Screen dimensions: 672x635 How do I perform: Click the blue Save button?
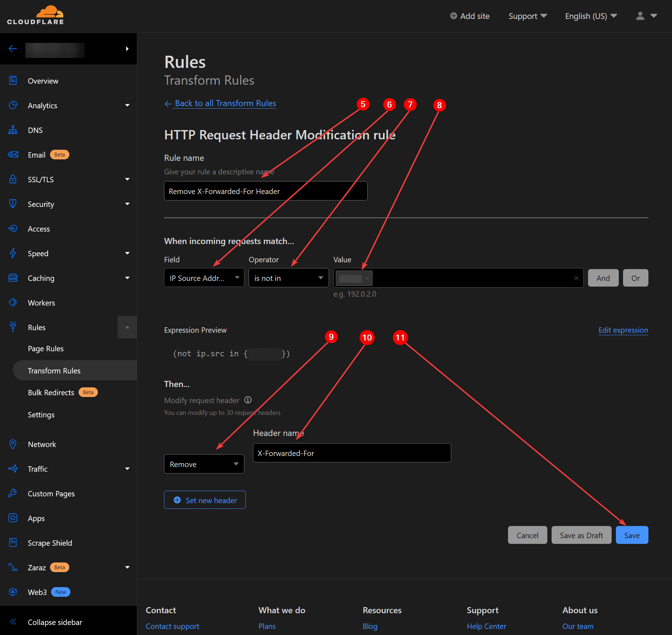[632, 535]
